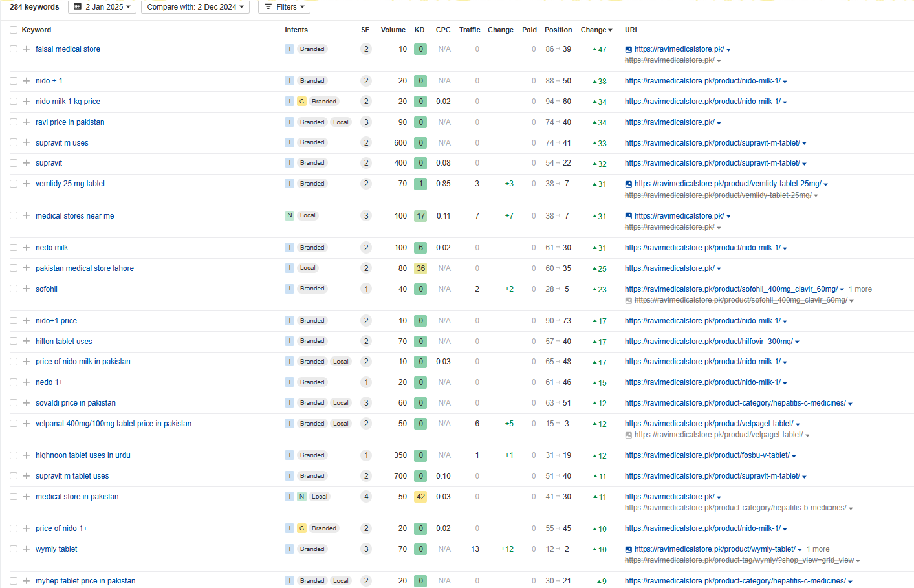This screenshot has width=914, height=588.
Task: Open the 'pakistan medical store lahore' keyword link
Action: 85,268
